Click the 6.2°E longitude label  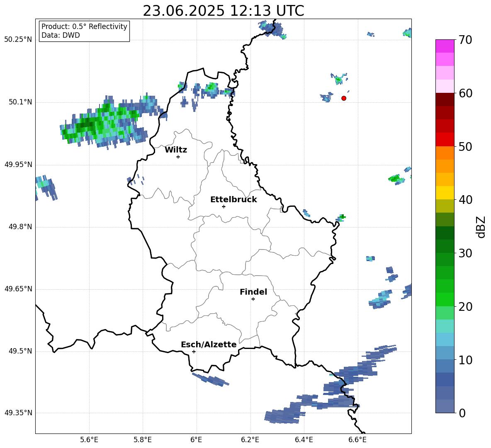coord(250,440)
